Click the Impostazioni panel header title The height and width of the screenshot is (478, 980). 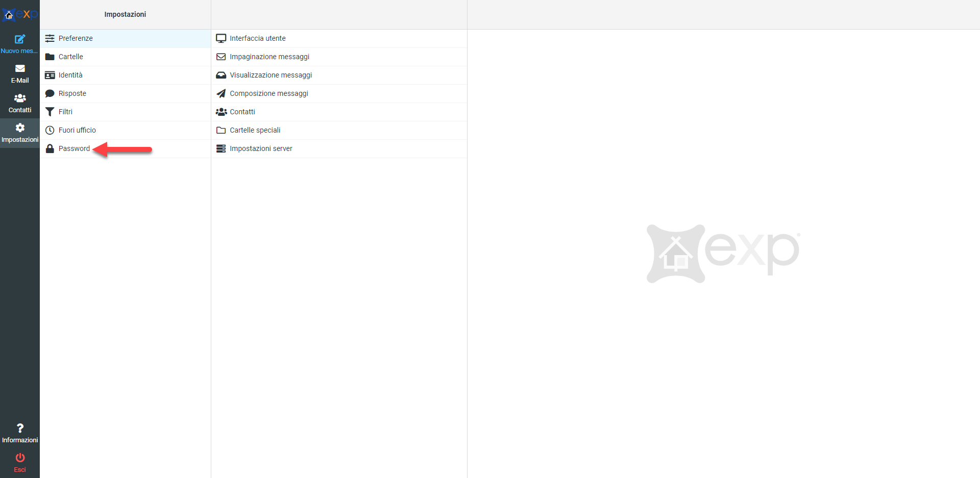tap(125, 14)
